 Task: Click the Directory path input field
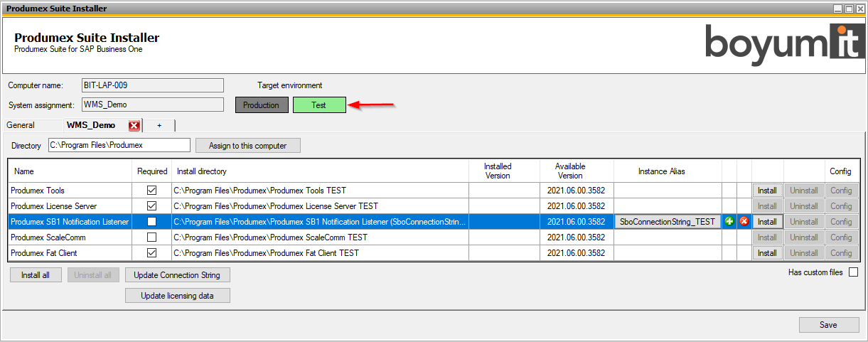pos(119,146)
